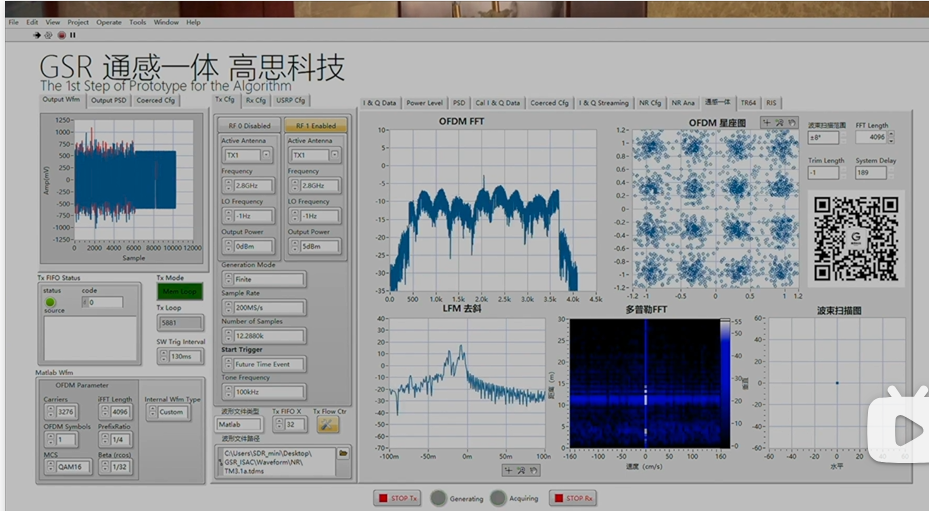This screenshot has height=511, width=929.
Task: Select the LFM graph zoom tool
Action: 521,470
